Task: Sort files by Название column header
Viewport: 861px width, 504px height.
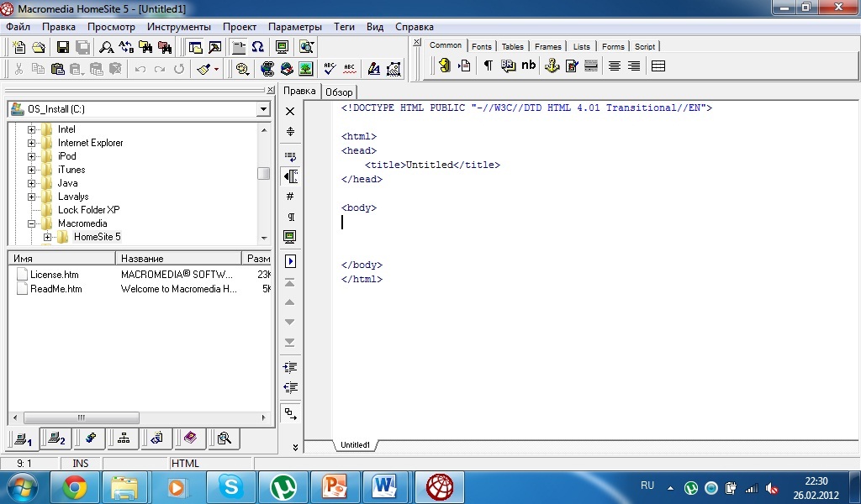Action: (x=178, y=259)
